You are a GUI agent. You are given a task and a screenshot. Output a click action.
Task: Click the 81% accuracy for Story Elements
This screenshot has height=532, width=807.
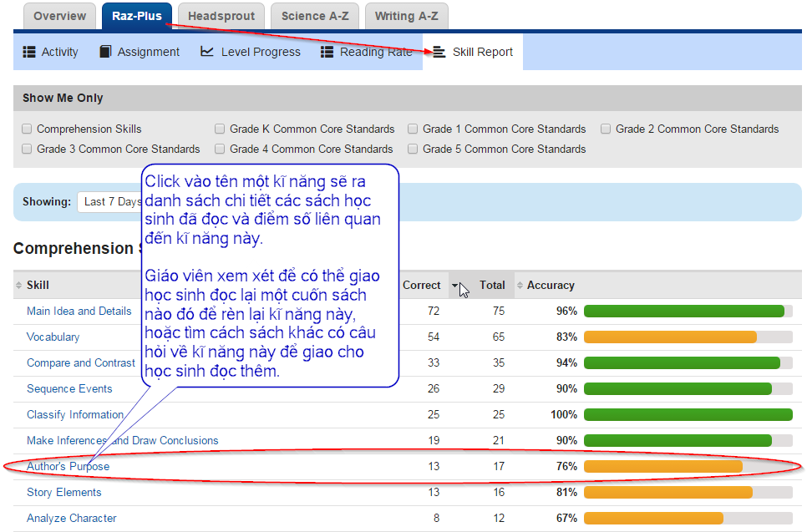[x=566, y=493]
